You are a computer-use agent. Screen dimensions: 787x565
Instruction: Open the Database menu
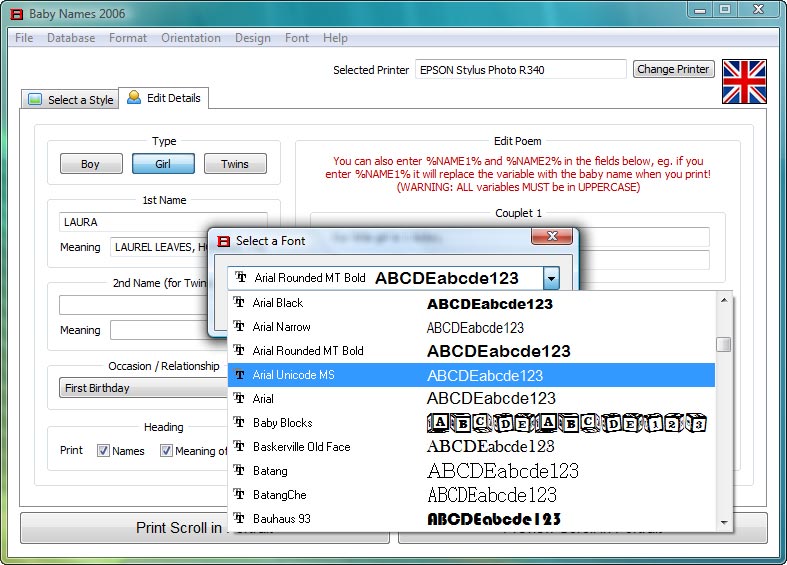[x=71, y=38]
